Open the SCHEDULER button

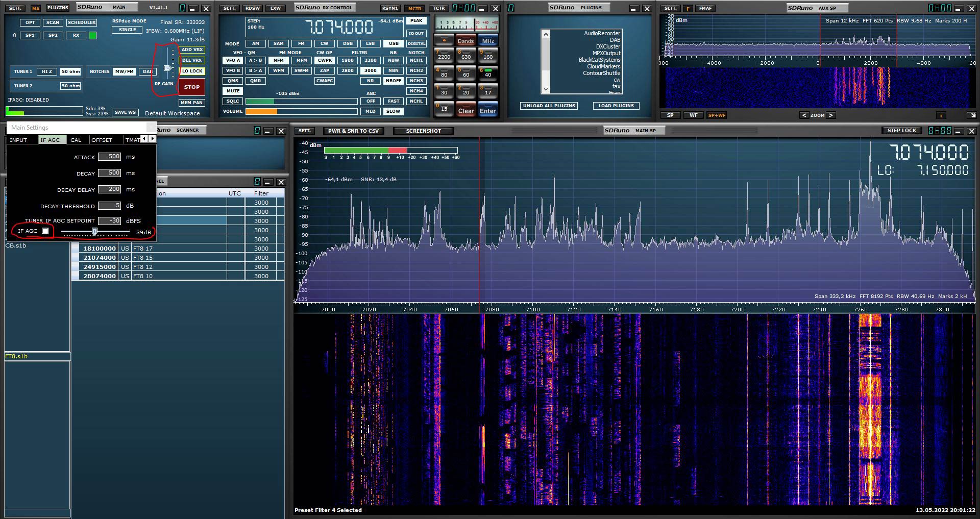[x=82, y=22]
